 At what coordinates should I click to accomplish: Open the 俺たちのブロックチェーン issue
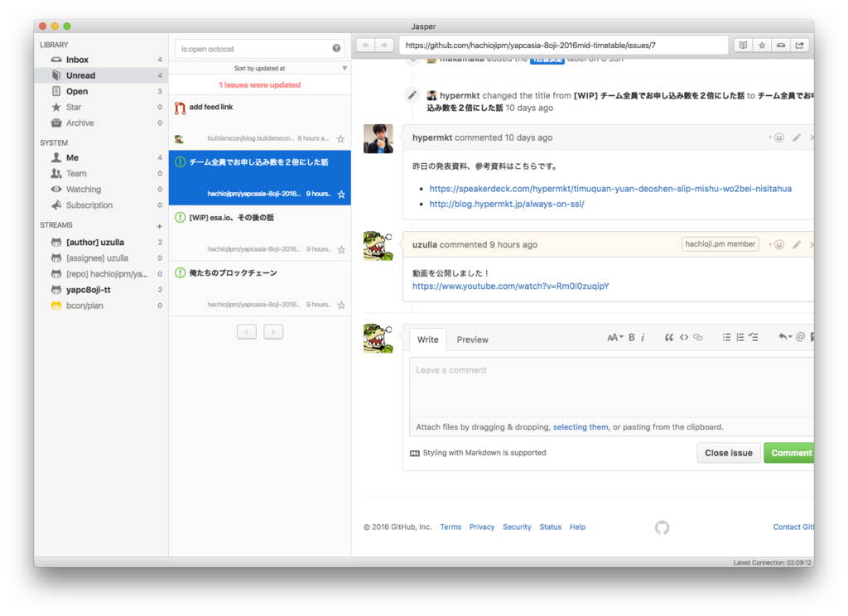(259, 289)
